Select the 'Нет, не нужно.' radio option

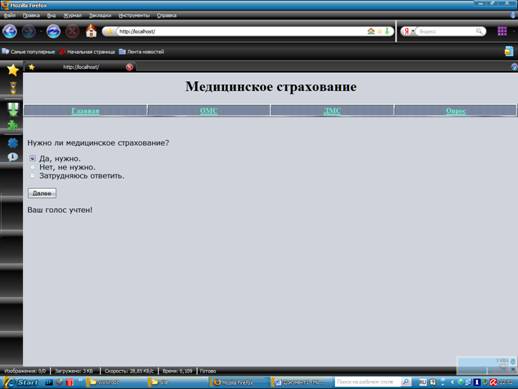click(32, 167)
